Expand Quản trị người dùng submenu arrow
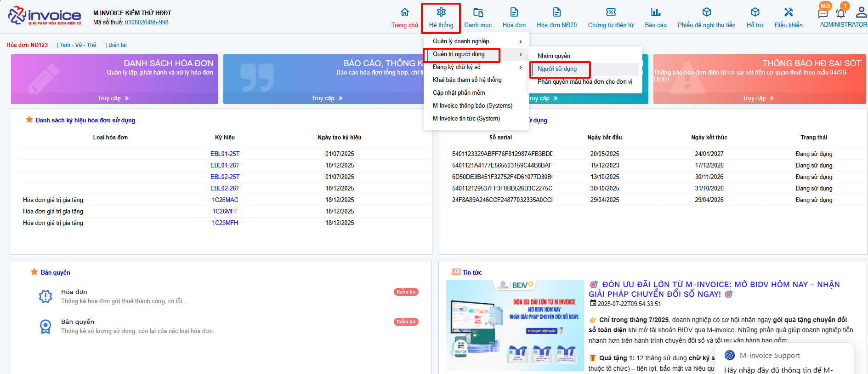This screenshot has width=868, height=374. pyautogui.click(x=520, y=55)
